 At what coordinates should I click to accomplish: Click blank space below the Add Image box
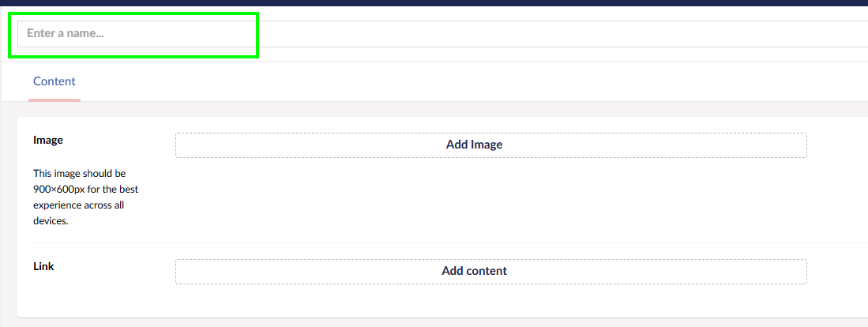point(490,197)
